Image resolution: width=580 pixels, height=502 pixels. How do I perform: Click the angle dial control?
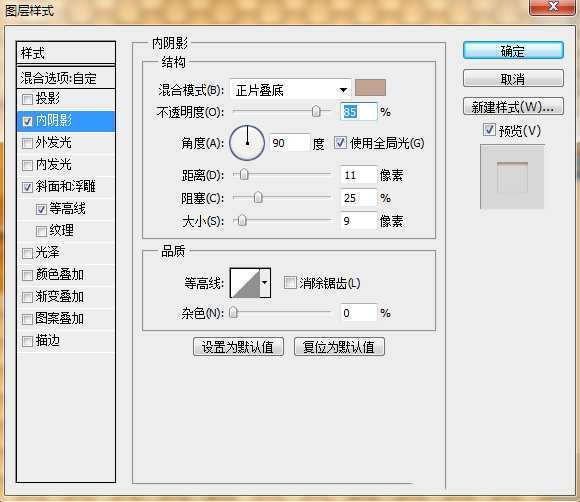pyautogui.click(x=247, y=143)
